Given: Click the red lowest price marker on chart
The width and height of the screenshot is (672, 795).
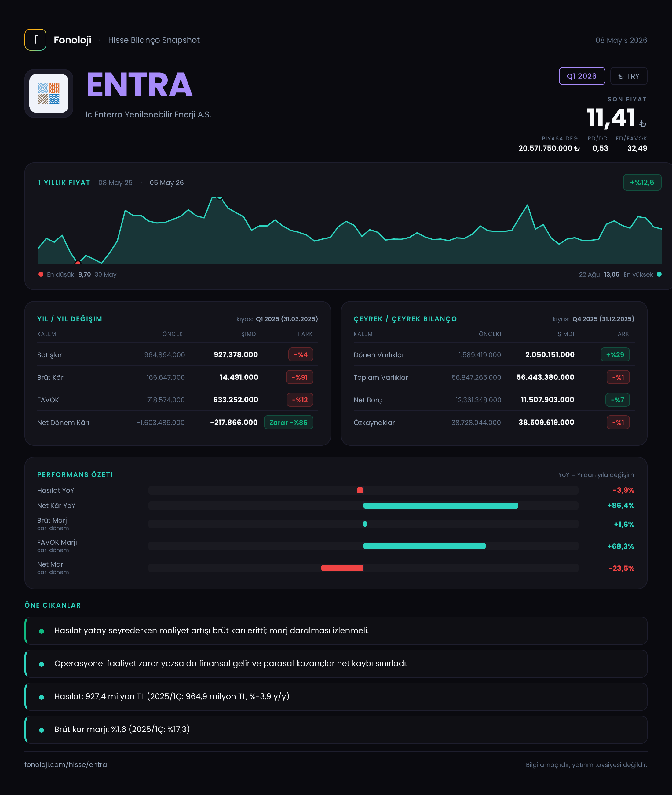Looking at the screenshot, I should (x=78, y=263).
